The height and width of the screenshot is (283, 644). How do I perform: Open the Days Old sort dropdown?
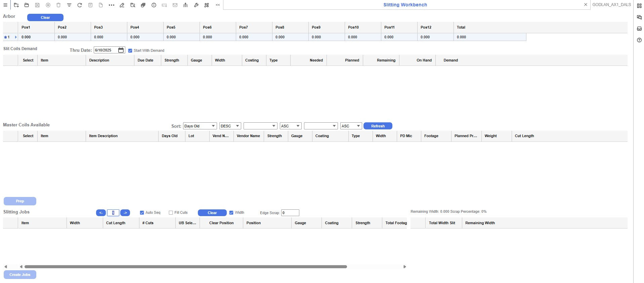point(200,126)
